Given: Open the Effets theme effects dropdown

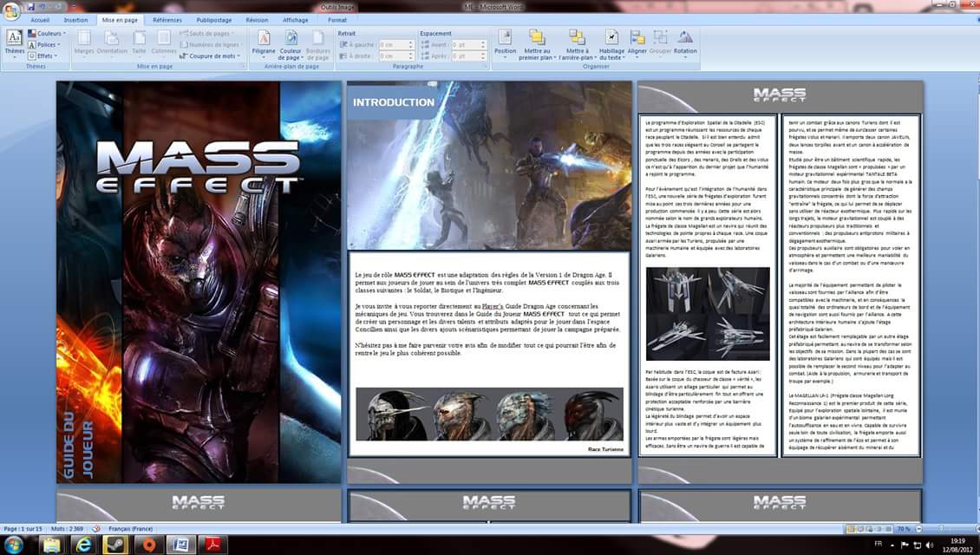Looking at the screenshot, I should coord(42,56).
